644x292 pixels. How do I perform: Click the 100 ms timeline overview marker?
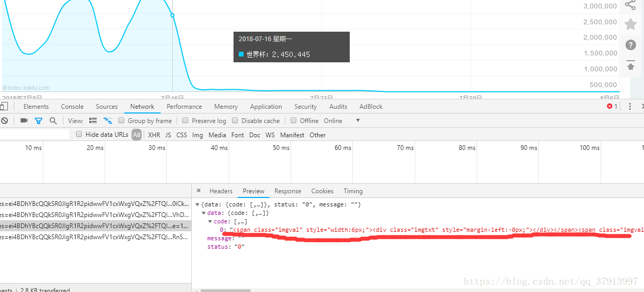[589, 148]
